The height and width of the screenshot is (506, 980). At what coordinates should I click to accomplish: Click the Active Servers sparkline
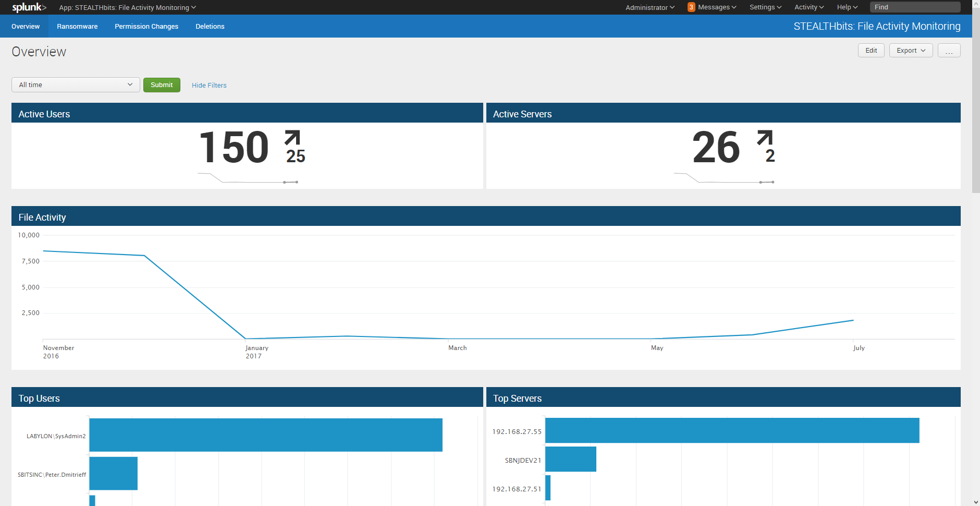724,178
